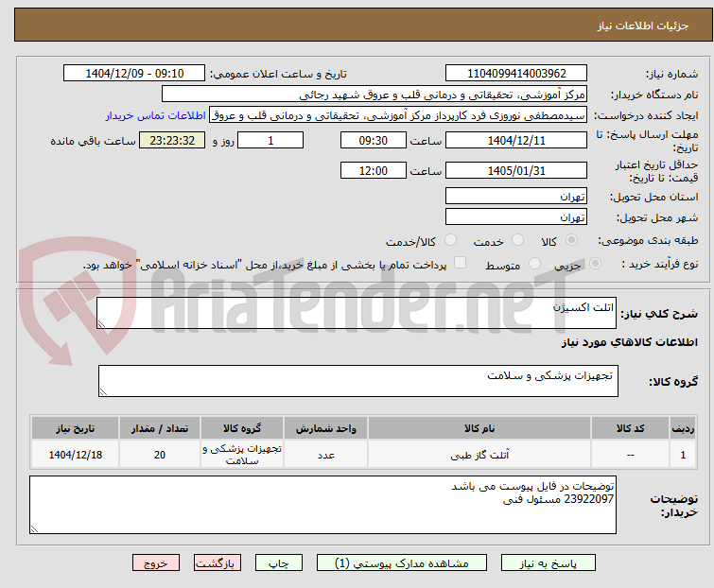This screenshot has width=714, height=588.
Task: Click the آتلت گاز طبی item cell
Action: tap(479, 455)
